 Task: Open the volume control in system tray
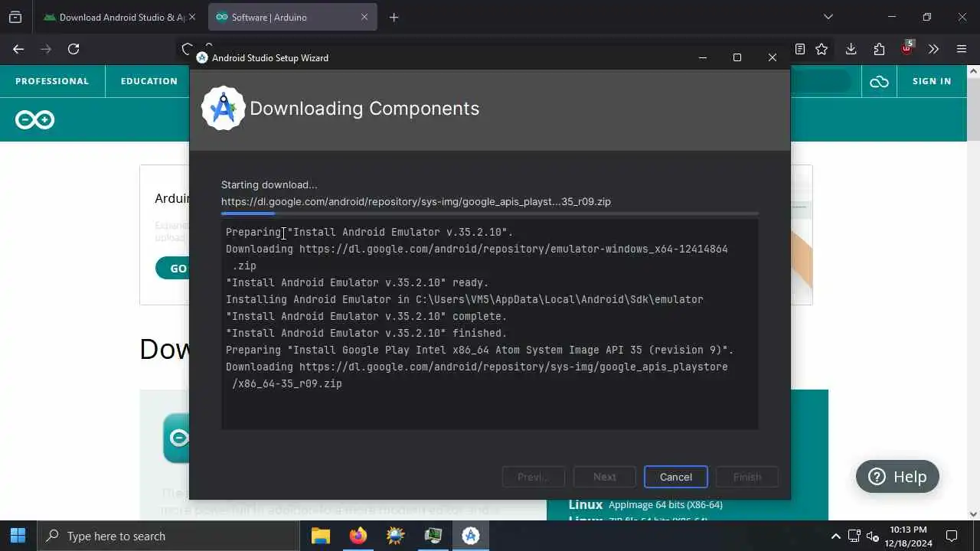[x=872, y=536]
